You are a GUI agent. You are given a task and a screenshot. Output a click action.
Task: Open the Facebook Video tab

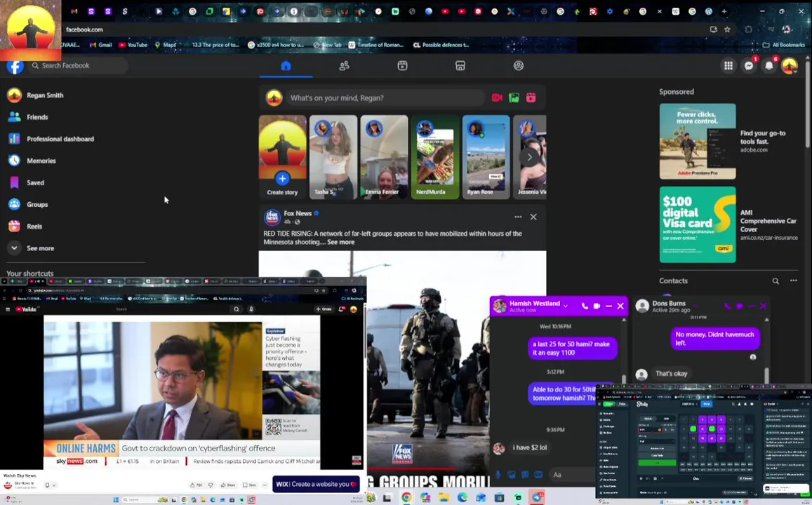402,66
